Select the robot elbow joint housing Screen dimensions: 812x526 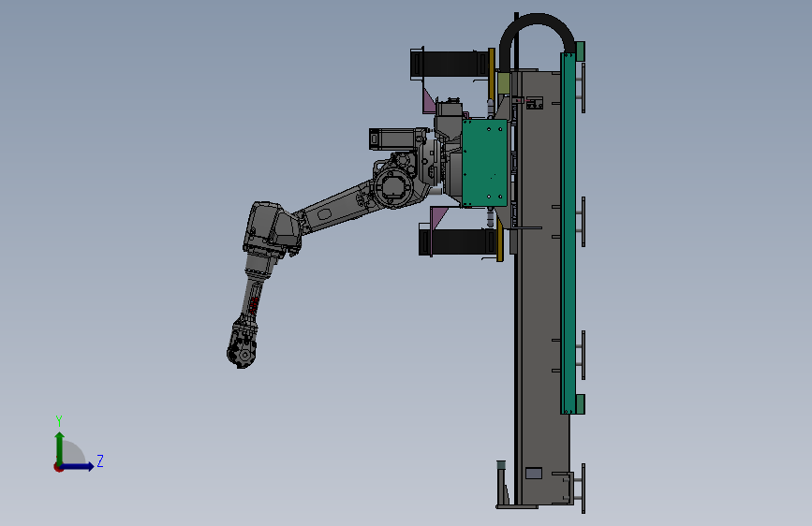272,227
